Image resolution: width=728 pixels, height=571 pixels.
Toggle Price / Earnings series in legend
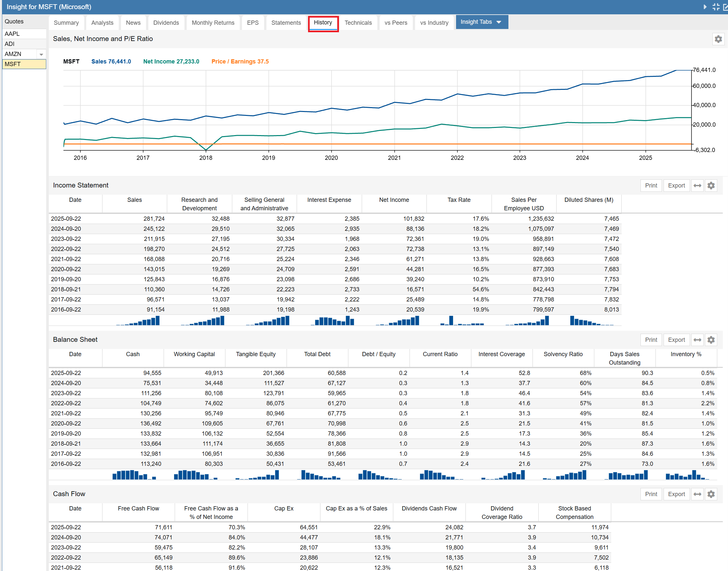pyautogui.click(x=240, y=62)
